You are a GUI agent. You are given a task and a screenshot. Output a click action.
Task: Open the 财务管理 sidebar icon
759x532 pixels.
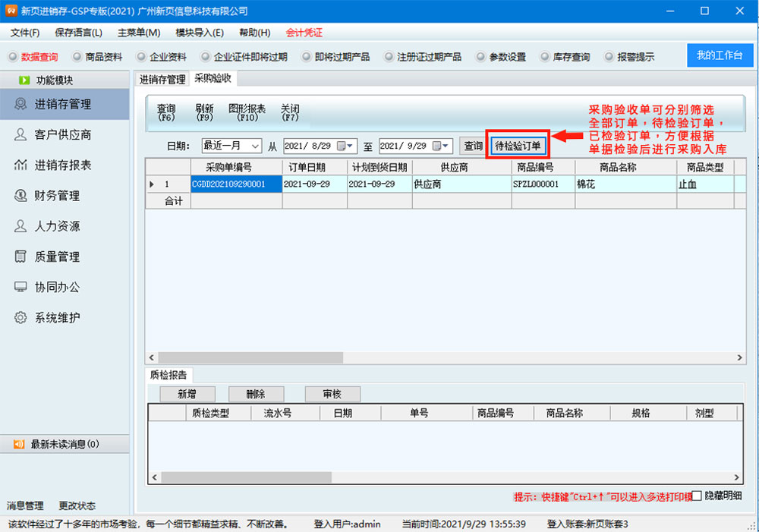tap(20, 196)
